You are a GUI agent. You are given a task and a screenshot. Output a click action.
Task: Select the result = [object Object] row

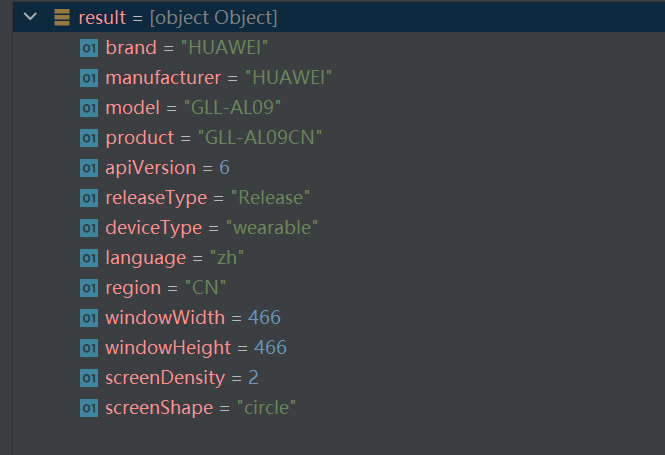coord(339,17)
